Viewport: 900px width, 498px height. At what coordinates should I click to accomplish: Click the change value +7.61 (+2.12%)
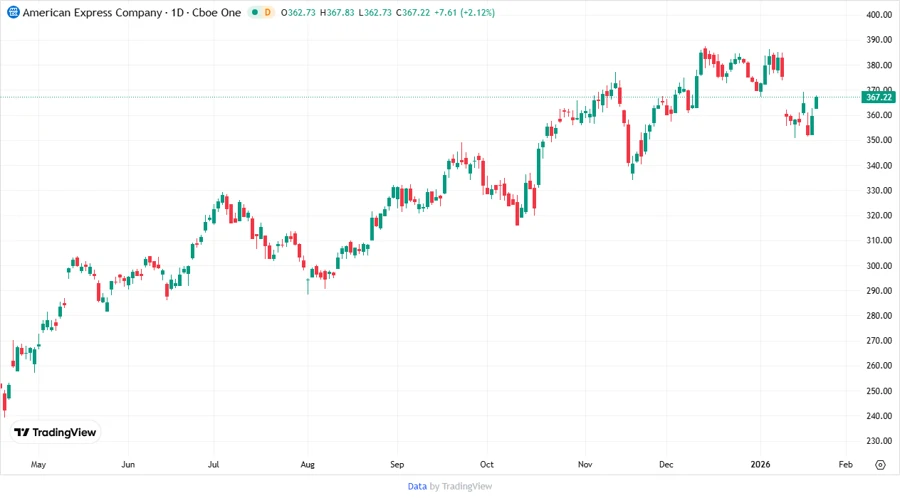click(x=464, y=13)
